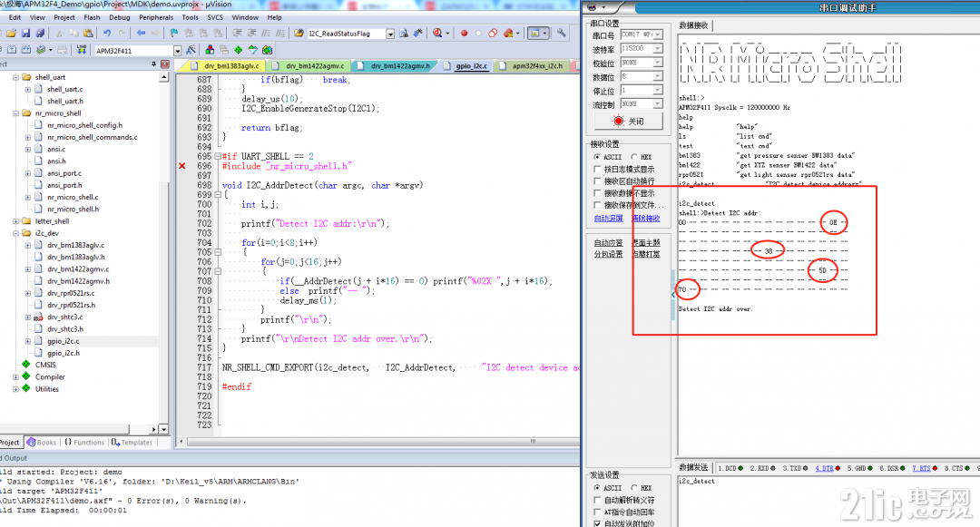980x527 pixels.
Task: Click the Save icon in µVision toolbar
Action: pos(25,33)
